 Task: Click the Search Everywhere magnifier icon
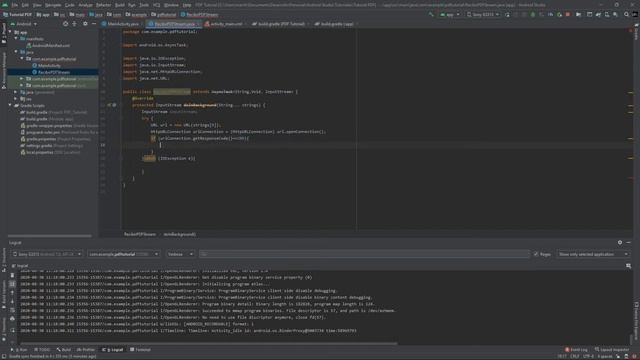click(626, 14)
